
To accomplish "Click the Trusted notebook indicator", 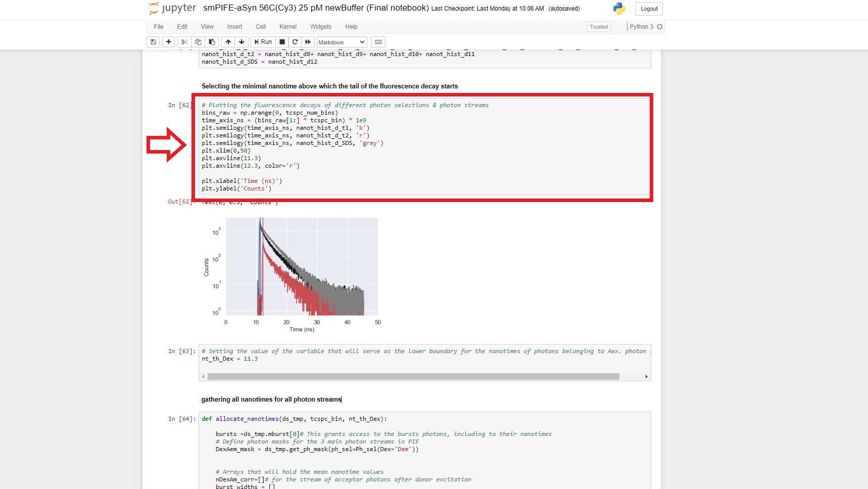I will point(599,27).
